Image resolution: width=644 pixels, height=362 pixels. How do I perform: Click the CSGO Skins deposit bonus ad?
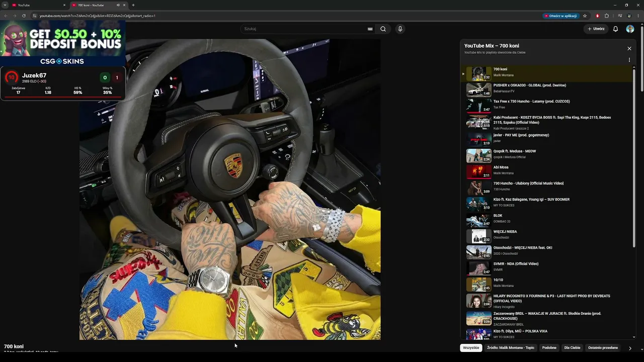coord(62,44)
